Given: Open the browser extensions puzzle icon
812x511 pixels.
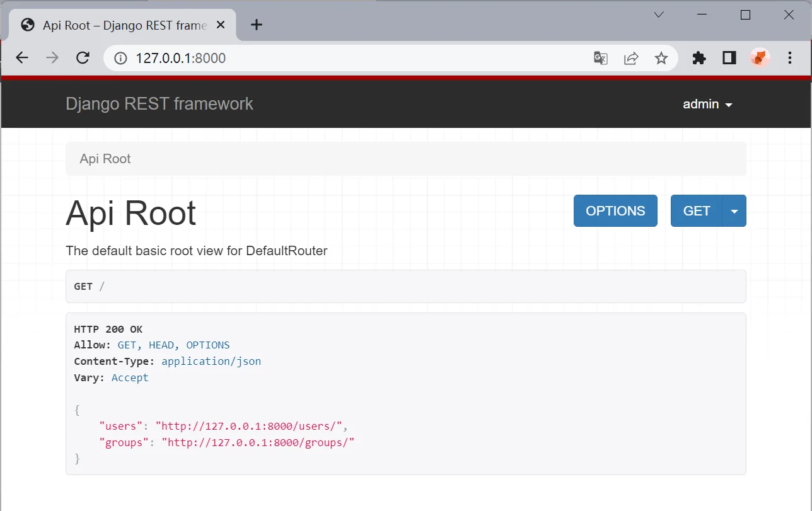Looking at the screenshot, I should (699, 58).
